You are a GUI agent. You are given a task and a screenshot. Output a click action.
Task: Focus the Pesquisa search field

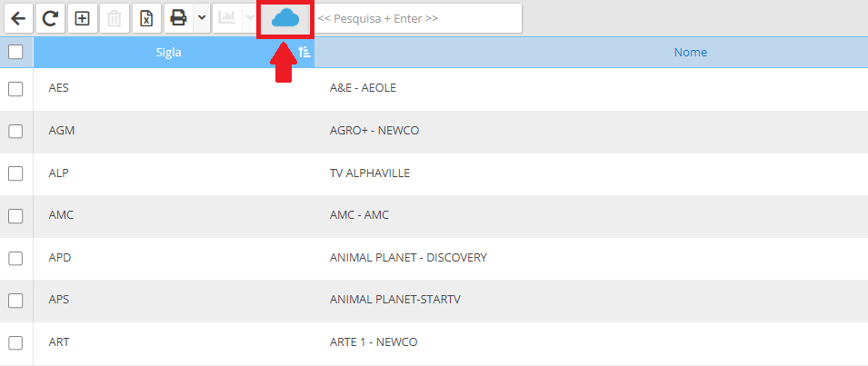point(418,18)
